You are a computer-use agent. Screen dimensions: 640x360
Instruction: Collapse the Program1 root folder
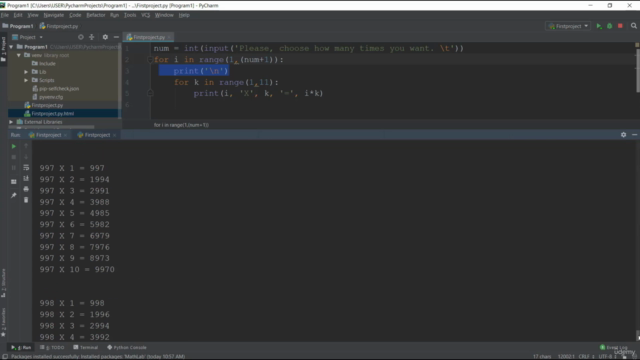[x=11, y=47]
